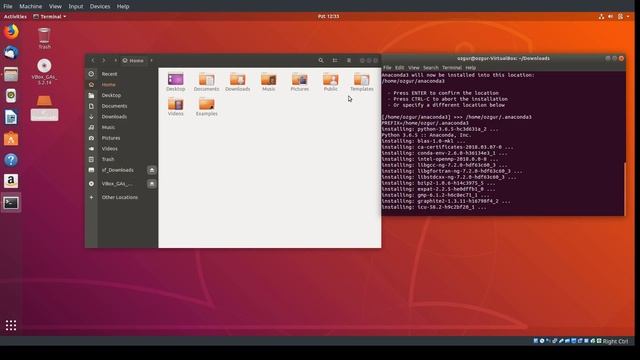Open the terminal window's Help menu
The height and width of the screenshot is (360, 640).
pos(471,68)
